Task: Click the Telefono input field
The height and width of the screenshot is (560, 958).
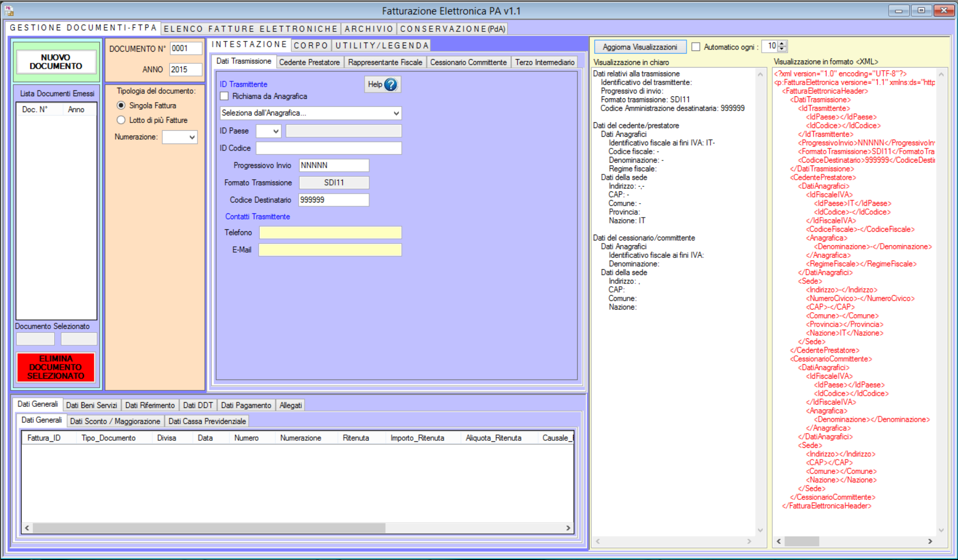Action: (330, 233)
